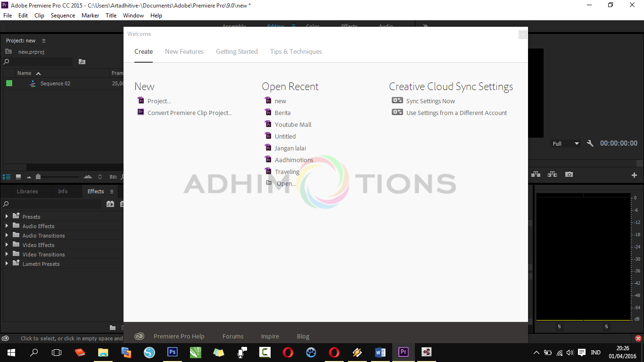Screen dimensions: 644x362
Task: Open the File menu
Action: (x=8, y=16)
